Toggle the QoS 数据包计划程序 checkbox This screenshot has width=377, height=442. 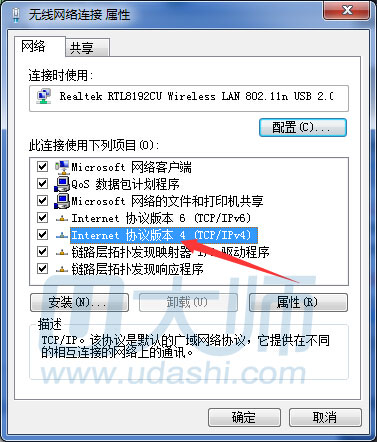pos(42,183)
